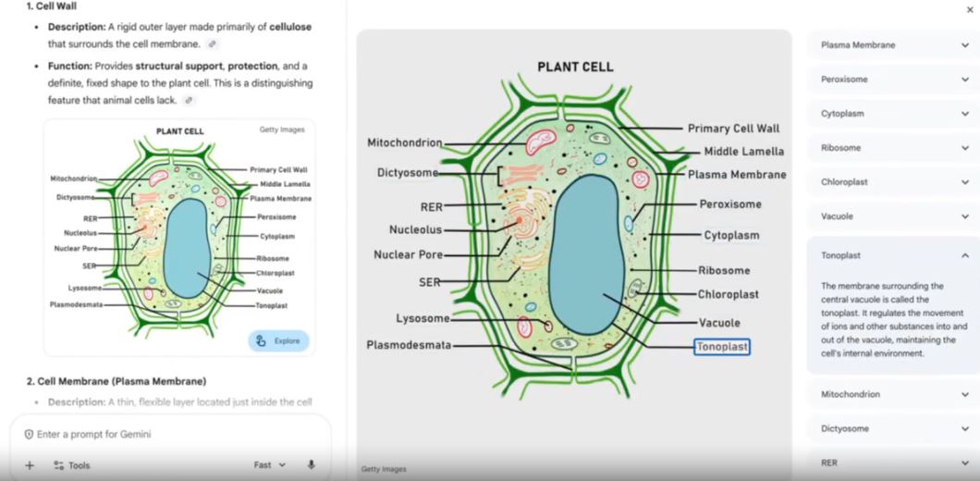Click the Explore button on diagram thumbnail

pos(279,341)
